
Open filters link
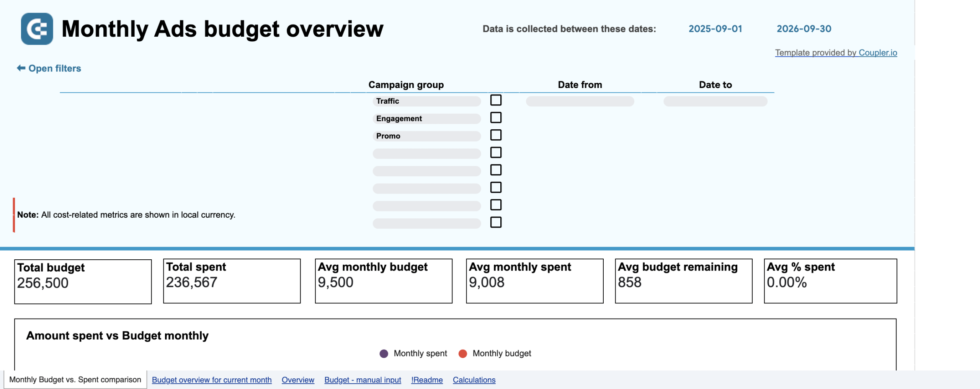point(55,68)
